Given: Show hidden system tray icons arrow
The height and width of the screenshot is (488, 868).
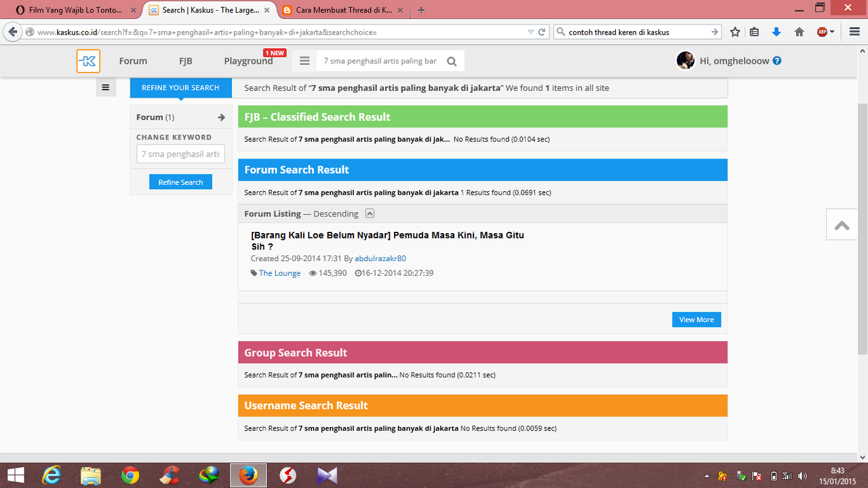Looking at the screenshot, I should [707, 476].
